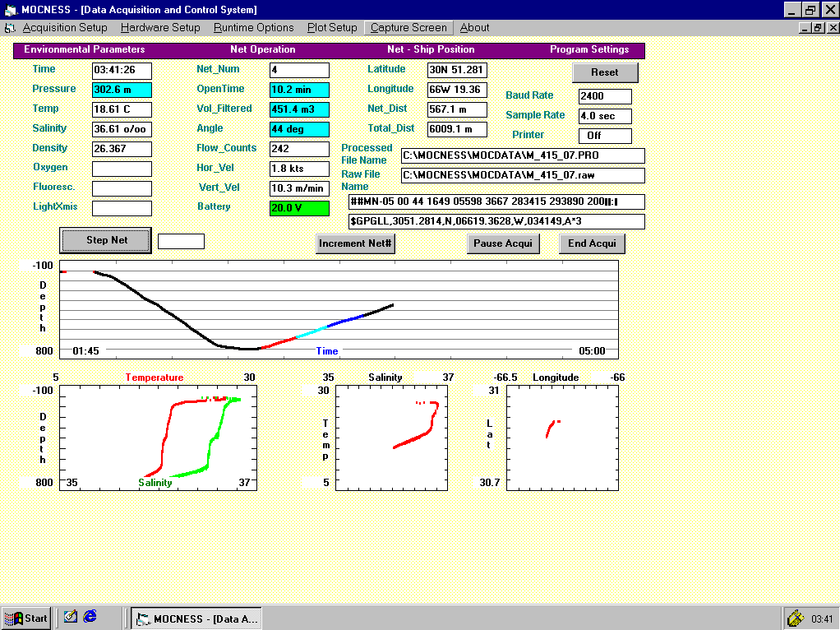The width and height of the screenshot is (840, 630).
Task: Open the Hardware Setup menu
Action: click(160, 28)
